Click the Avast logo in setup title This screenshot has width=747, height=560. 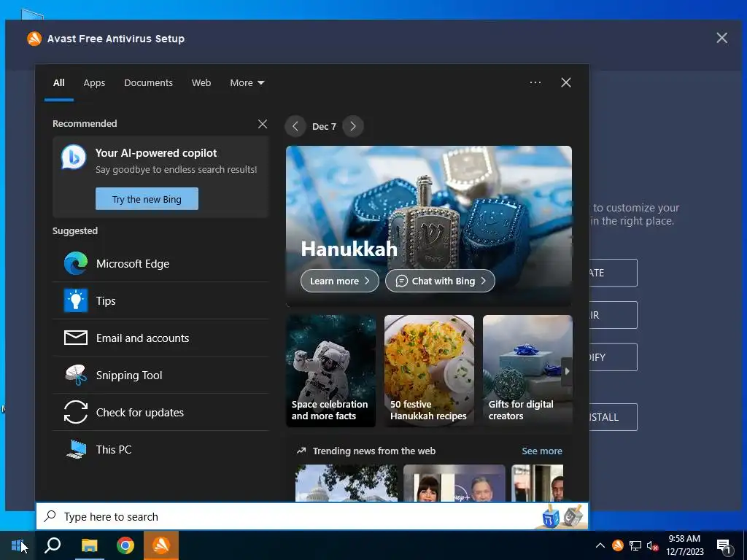tap(34, 39)
